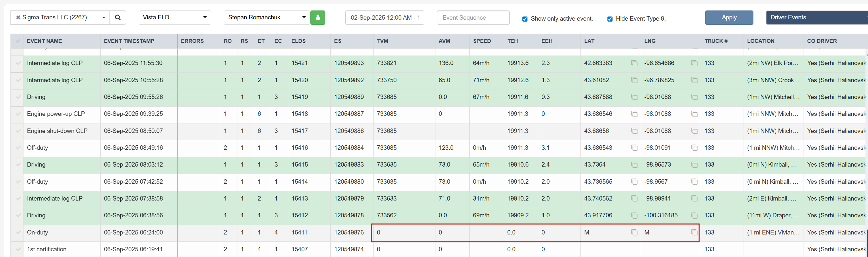Click the Apply button

tap(729, 17)
